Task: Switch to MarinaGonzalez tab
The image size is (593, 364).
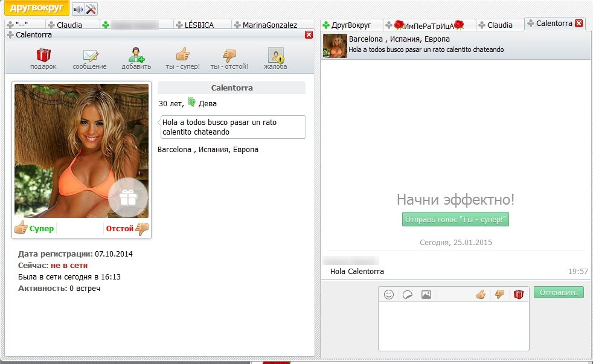Action: 270,25
